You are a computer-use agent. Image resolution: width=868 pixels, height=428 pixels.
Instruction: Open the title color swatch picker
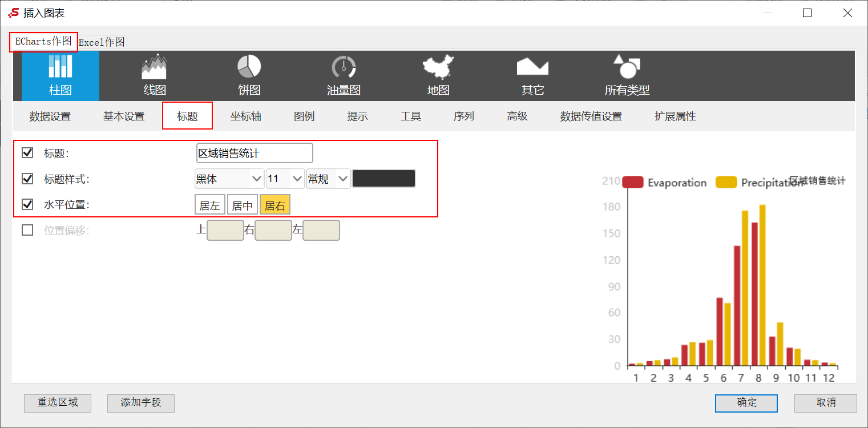(x=384, y=179)
